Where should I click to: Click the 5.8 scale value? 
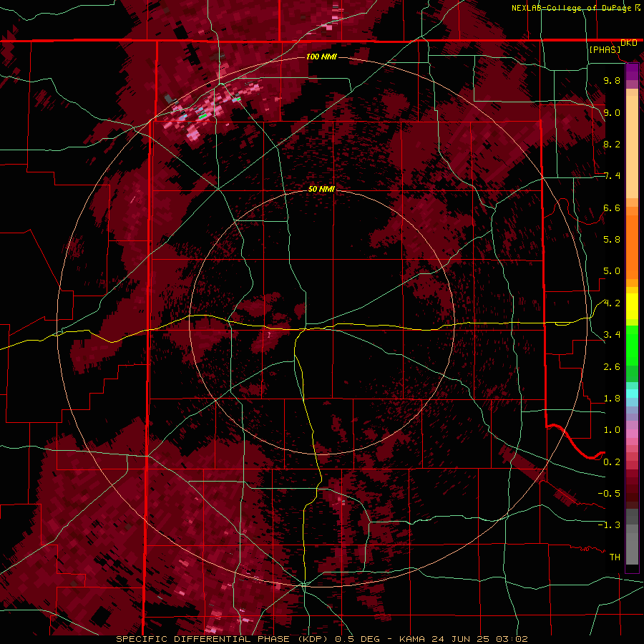pyautogui.click(x=612, y=240)
